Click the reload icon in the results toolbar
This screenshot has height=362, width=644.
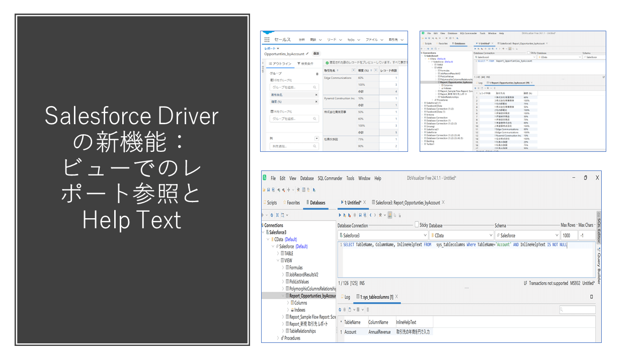[340, 309]
